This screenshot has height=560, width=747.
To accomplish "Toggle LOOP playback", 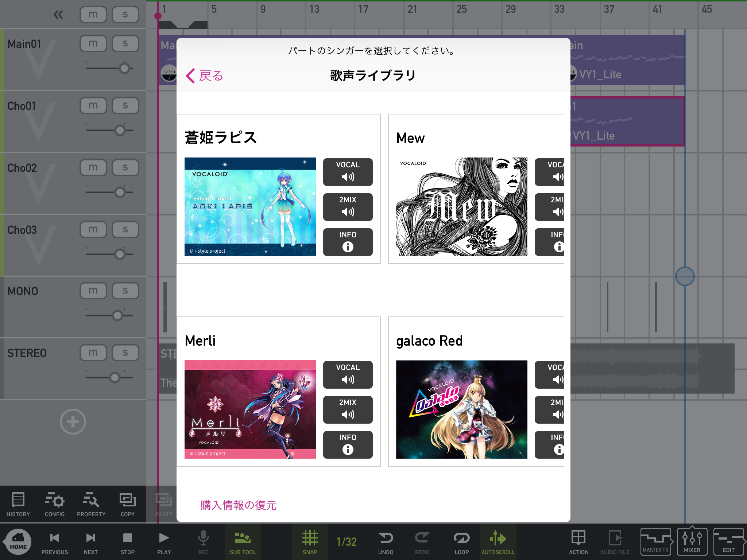I will (x=462, y=542).
